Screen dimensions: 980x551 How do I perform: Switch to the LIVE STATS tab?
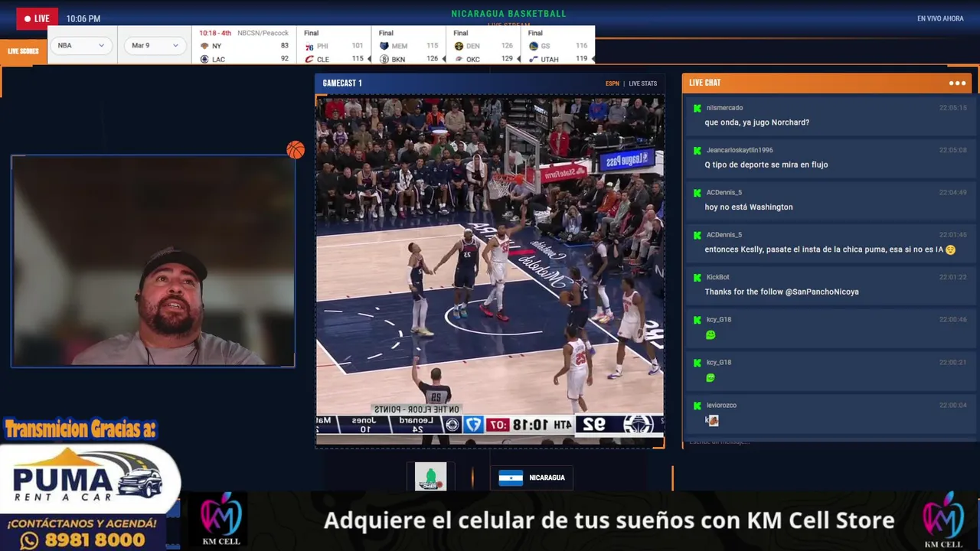[643, 83]
